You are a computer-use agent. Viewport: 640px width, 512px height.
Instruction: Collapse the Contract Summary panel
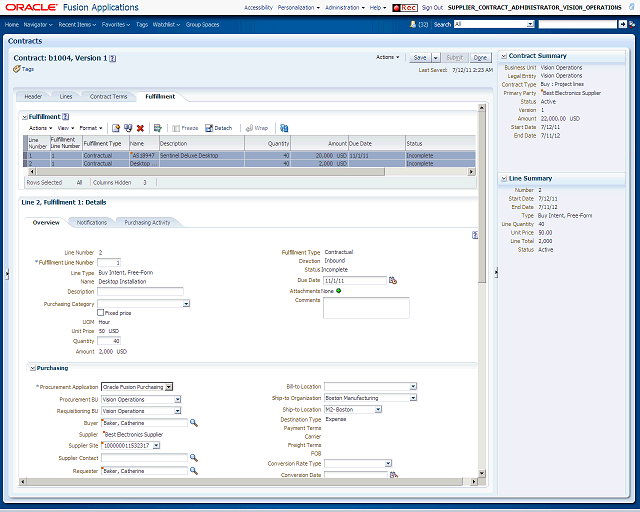504,56
